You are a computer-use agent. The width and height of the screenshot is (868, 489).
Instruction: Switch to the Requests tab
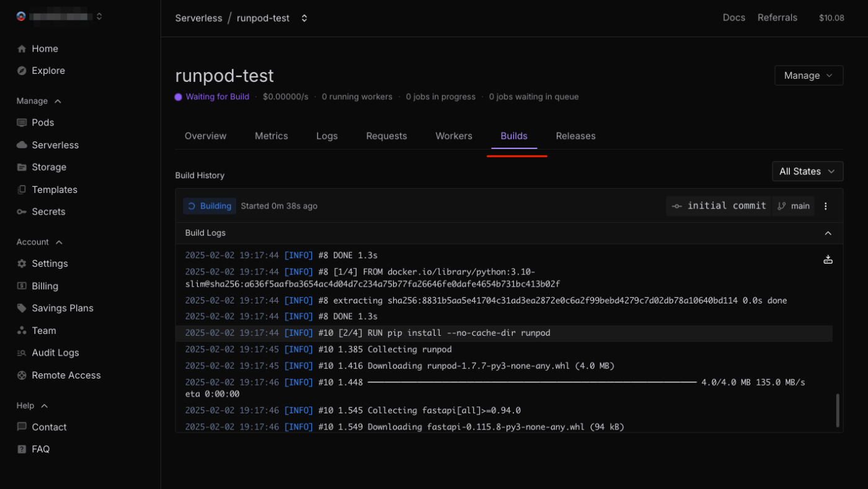tap(386, 136)
